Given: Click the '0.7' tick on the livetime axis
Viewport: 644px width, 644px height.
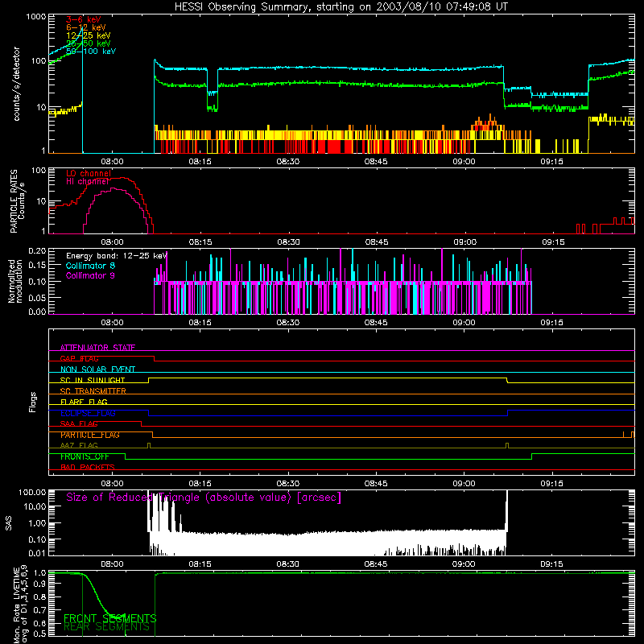Looking at the screenshot, I should pyautogui.click(x=39, y=610).
